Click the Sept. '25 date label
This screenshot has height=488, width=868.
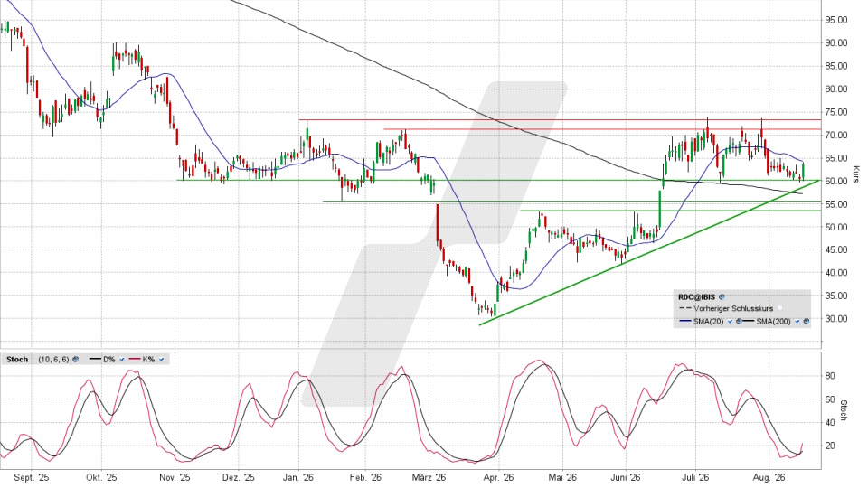(32, 477)
